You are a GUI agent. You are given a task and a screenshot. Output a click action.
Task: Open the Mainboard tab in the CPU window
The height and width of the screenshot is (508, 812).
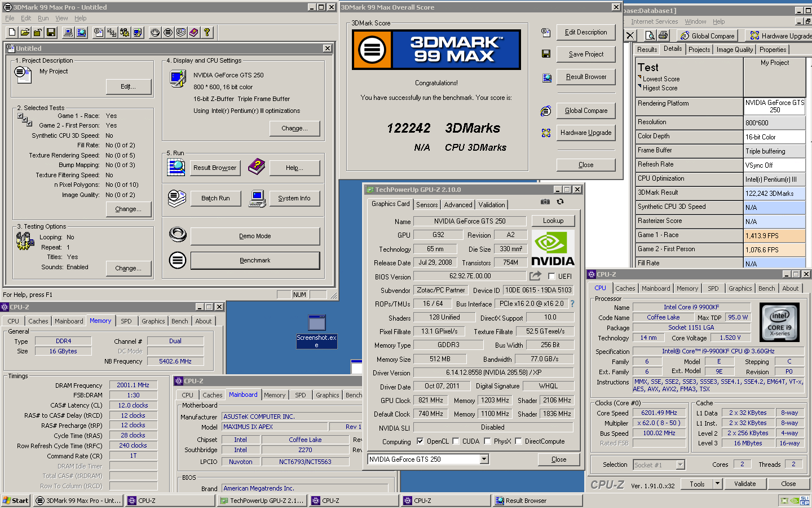point(656,288)
